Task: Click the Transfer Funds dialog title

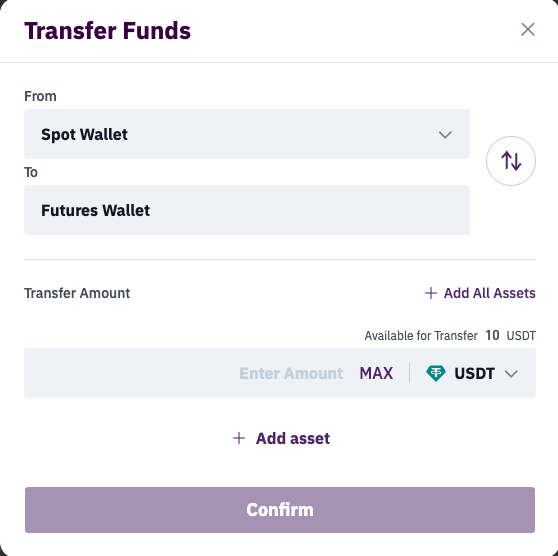Action: click(107, 31)
